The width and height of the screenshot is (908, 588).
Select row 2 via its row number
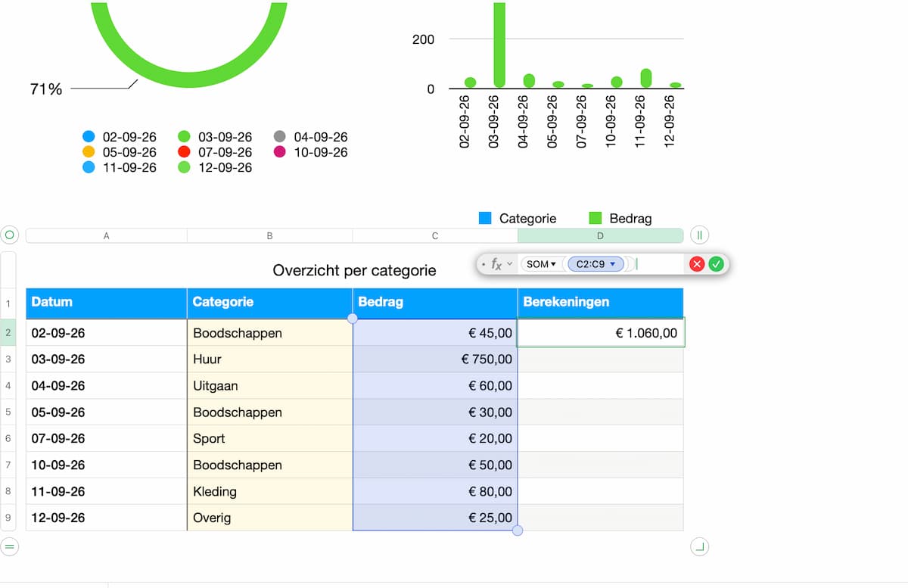8,333
